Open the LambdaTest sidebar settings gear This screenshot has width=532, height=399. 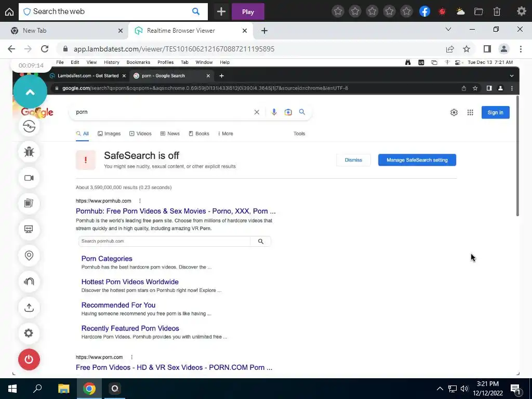pyautogui.click(x=29, y=333)
